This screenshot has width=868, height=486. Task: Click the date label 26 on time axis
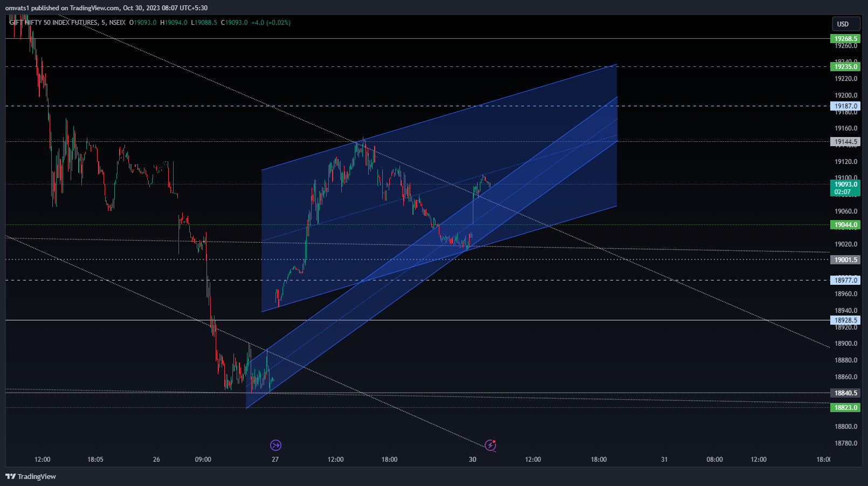[156, 460]
